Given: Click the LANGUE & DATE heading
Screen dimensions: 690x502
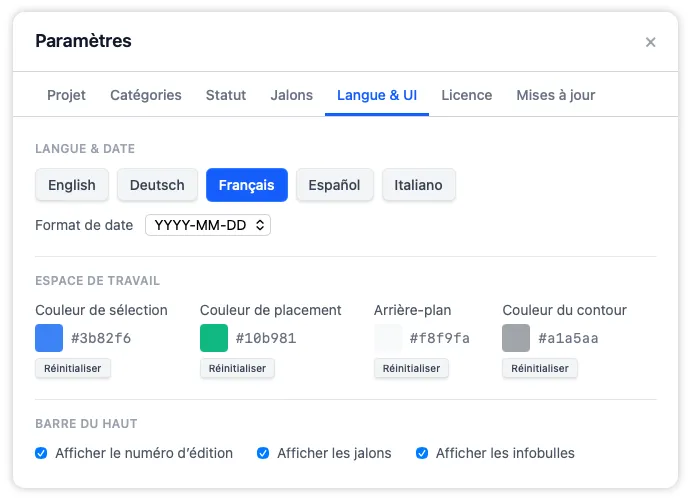Looking at the screenshot, I should (x=85, y=149).
